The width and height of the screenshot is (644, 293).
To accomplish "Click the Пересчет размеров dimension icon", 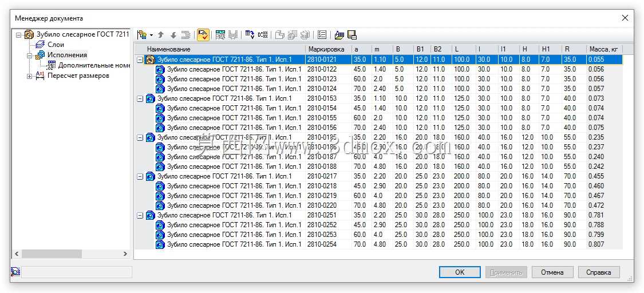I will coord(40,76).
